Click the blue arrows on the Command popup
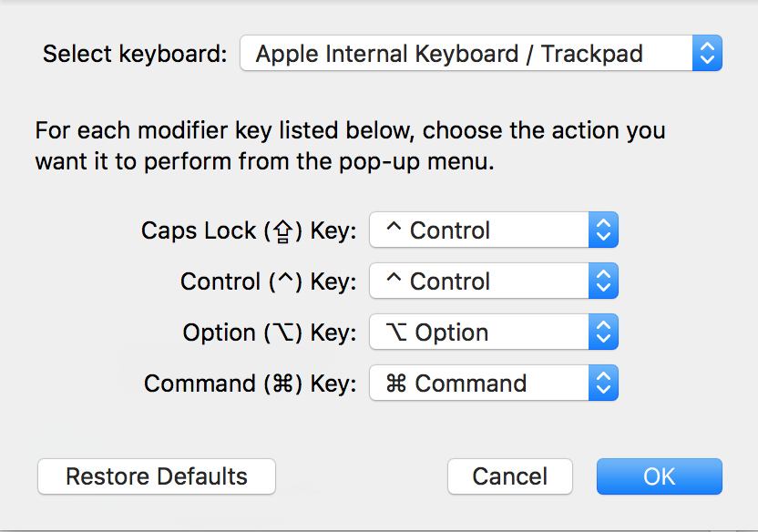The image size is (758, 532). click(x=603, y=383)
